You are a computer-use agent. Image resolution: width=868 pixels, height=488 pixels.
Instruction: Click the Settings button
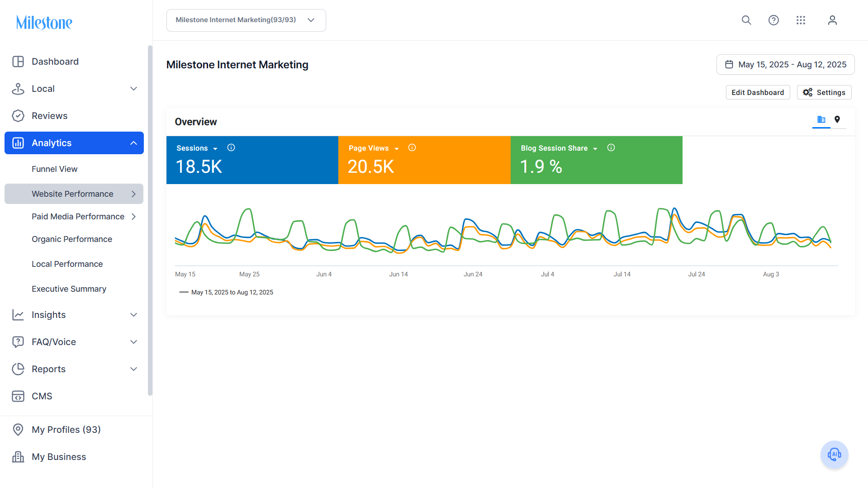pos(824,93)
